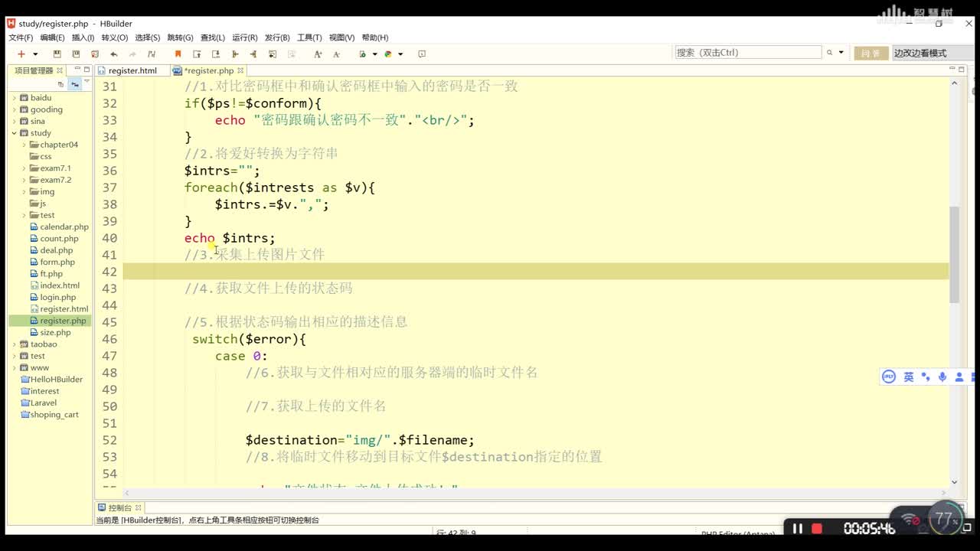980x551 pixels.
Task: Click the orange bookmark icon
Action: click(x=178, y=54)
